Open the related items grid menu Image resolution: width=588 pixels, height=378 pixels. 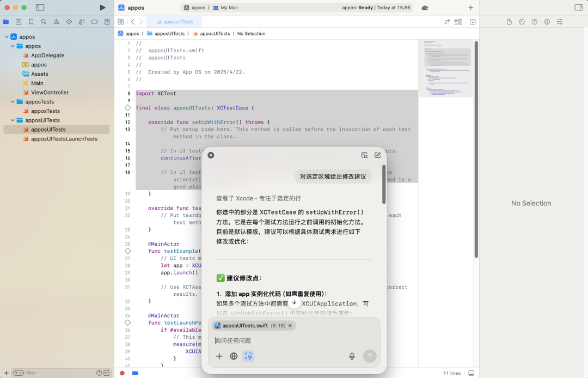(x=121, y=22)
